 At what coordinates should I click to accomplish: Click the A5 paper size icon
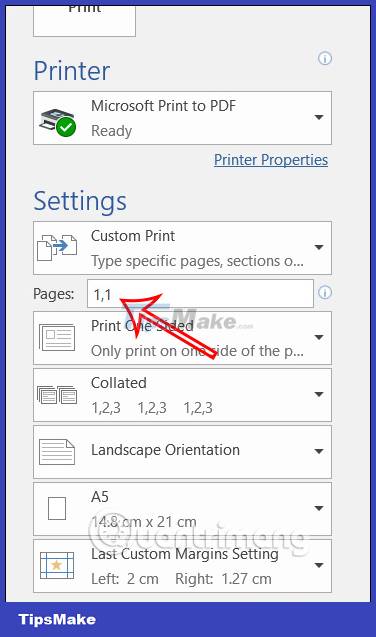[57, 508]
